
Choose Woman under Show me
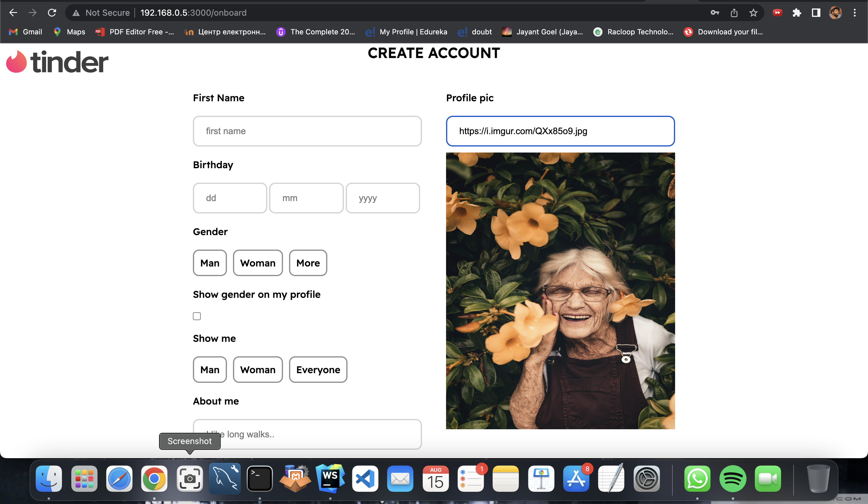point(258,370)
